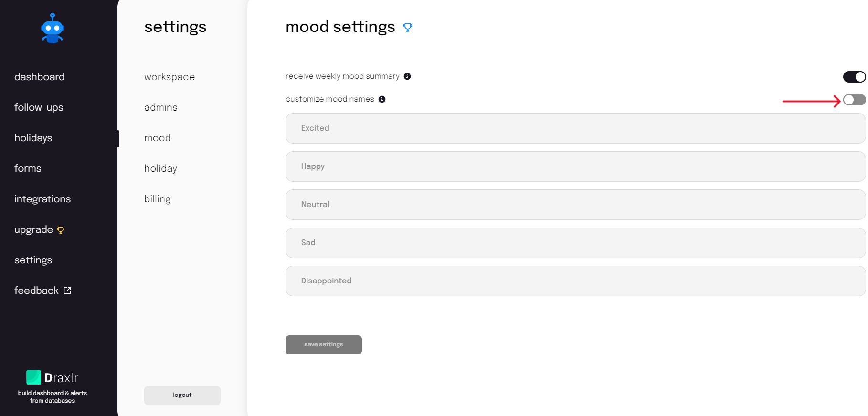Click the logout button

coord(182,395)
